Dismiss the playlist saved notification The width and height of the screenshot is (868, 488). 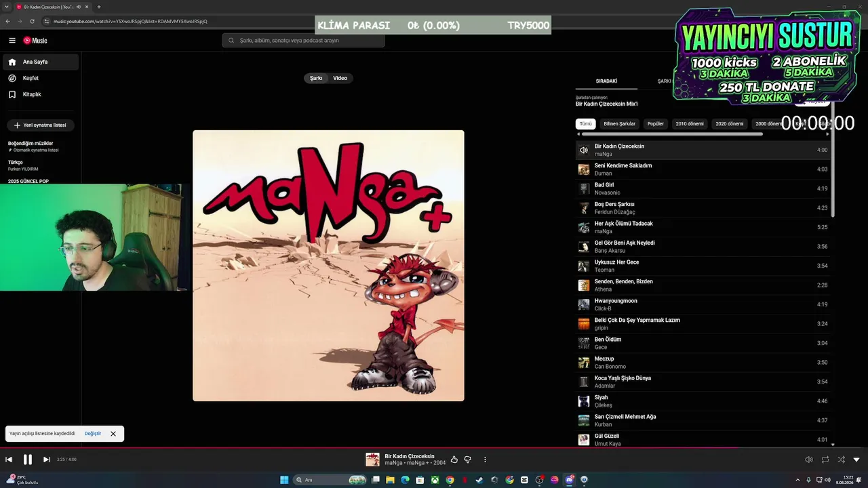click(113, 434)
